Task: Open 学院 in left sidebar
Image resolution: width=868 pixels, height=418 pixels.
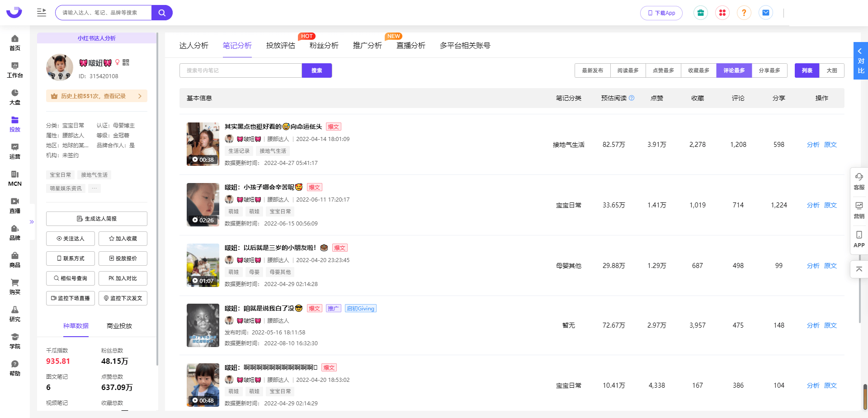Action: click(x=15, y=341)
